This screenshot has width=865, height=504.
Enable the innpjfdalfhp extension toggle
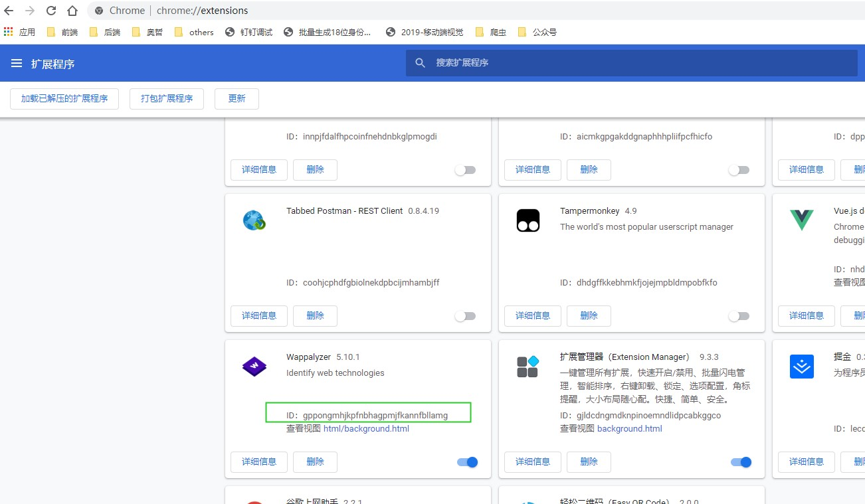click(x=465, y=170)
